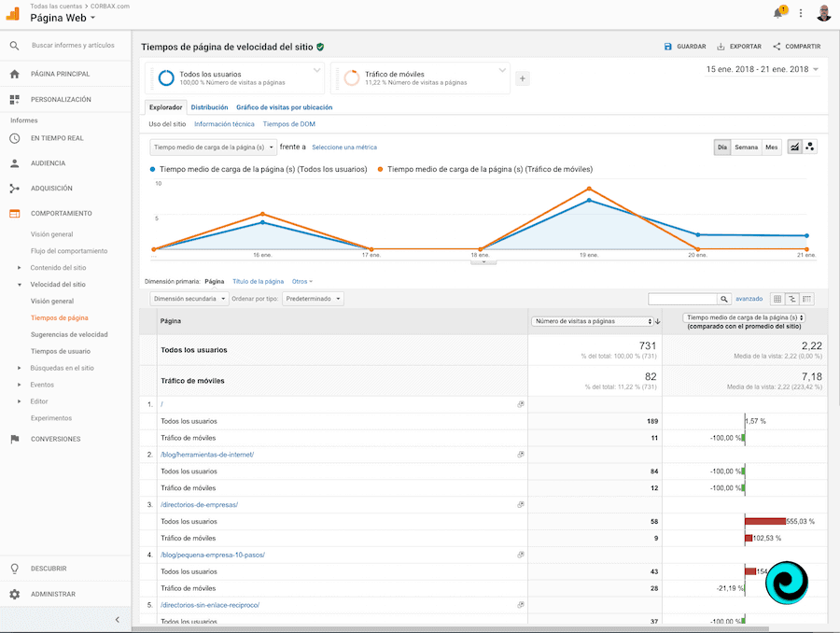Viewport: 840px width, 633px height.
Task: Open Gráfico de visitas por ubicación tab
Action: pos(285,107)
